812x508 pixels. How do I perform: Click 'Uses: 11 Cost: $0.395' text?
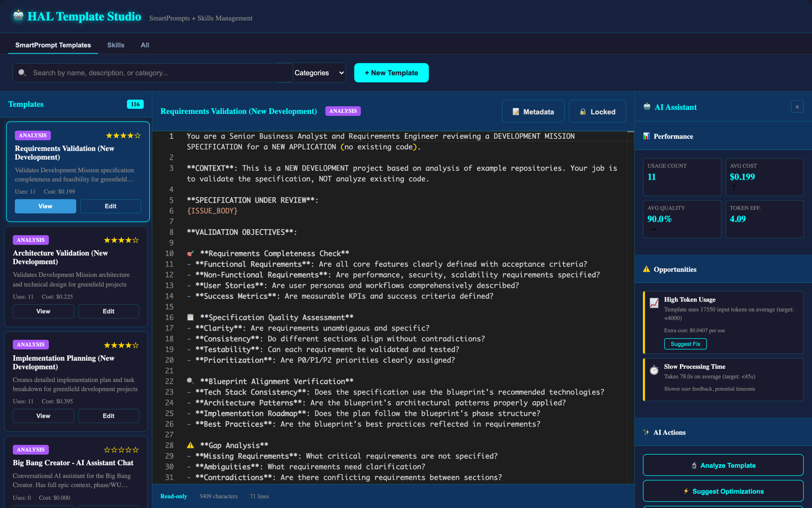43,401
